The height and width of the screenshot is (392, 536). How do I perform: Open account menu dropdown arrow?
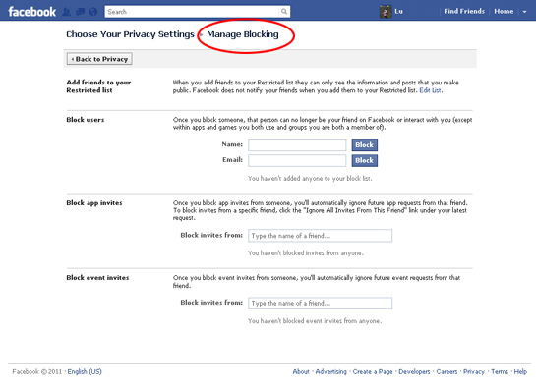click(524, 12)
